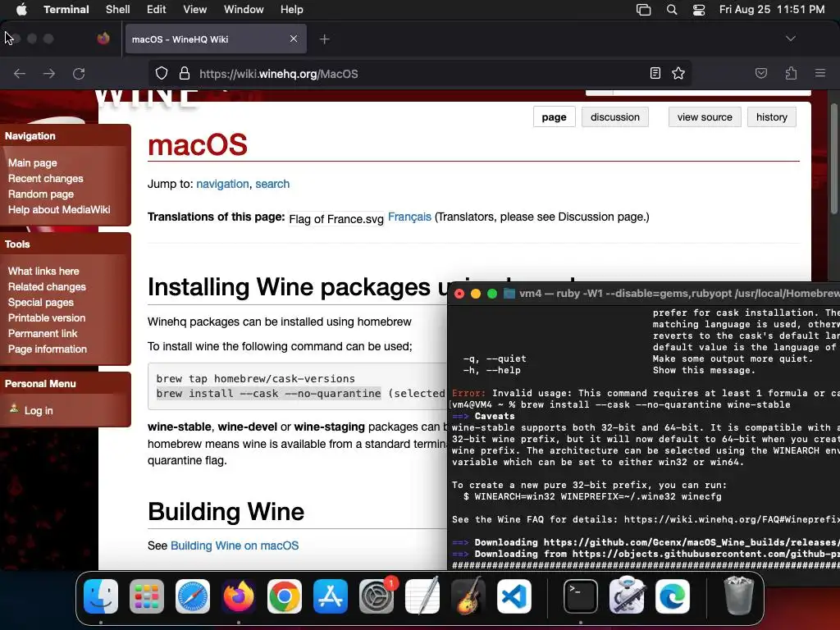This screenshot has width=840, height=630.
Task: Open a new Firefox tab
Action: click(x=324, y=39)
